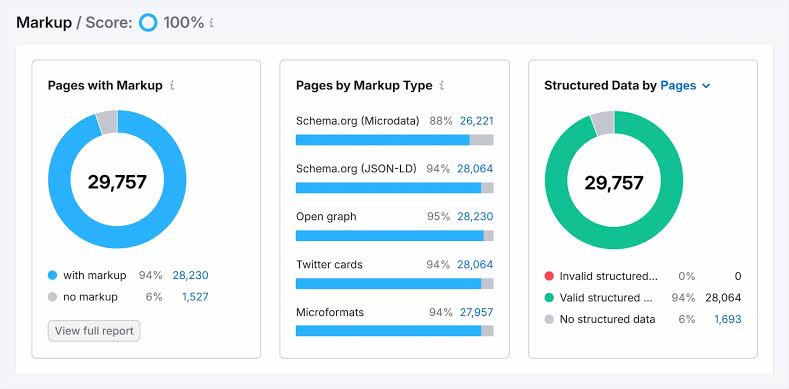This screenshot has width=789, height=389.
Task: Open the 26,221 Schema.org Microdata link
Action: click(x=477, y=121)
